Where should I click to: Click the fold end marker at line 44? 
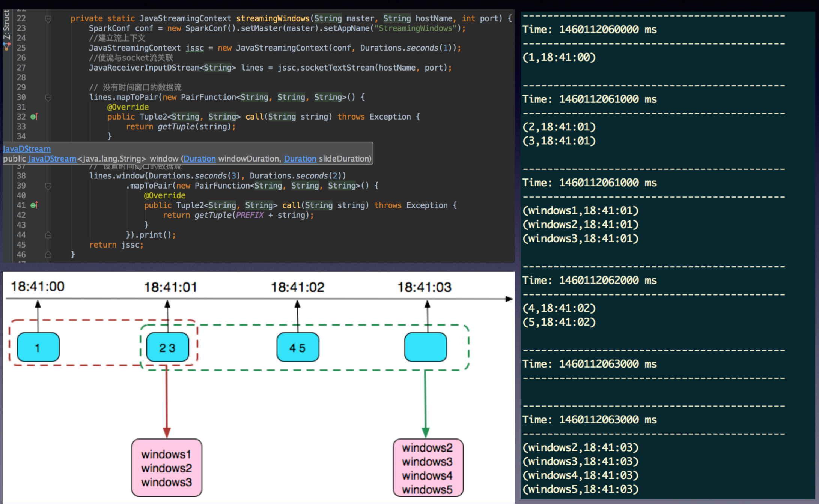tap(48, 235)
